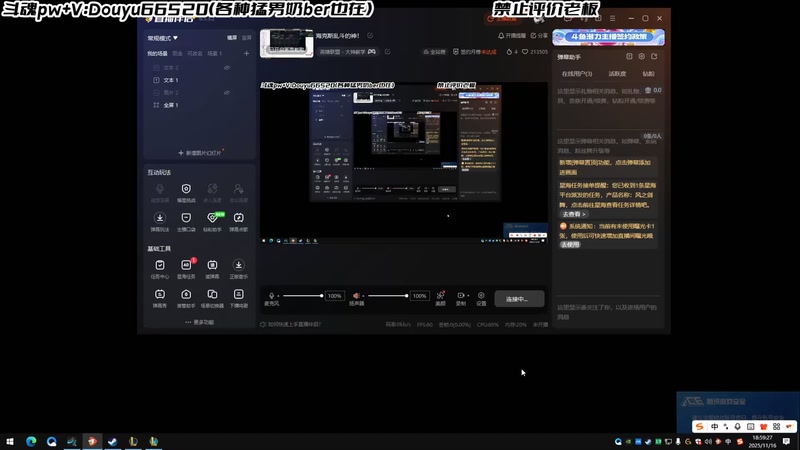
Task: Open the 斗鱼潜力主播签约政策 banner
Action: [x=608, y=37]
